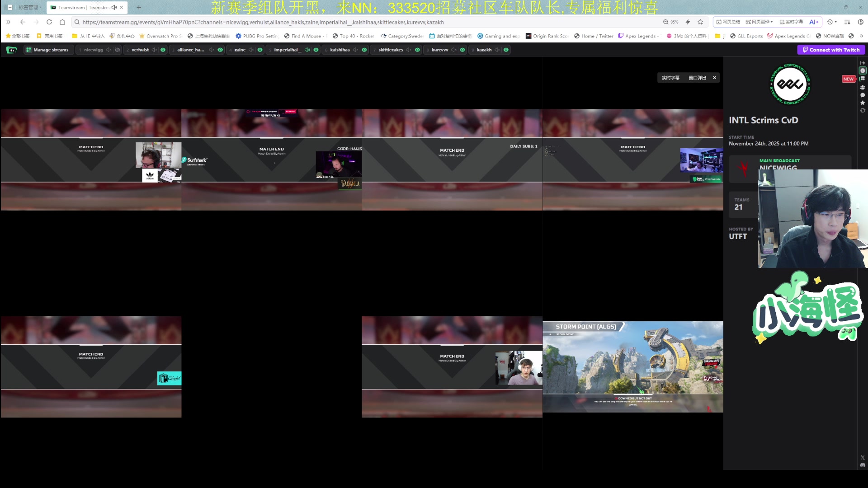The height and width of the screenshot is (488, 868).
Task: Open the GLL Esports bookmark
Action: (x=746, y=36)
